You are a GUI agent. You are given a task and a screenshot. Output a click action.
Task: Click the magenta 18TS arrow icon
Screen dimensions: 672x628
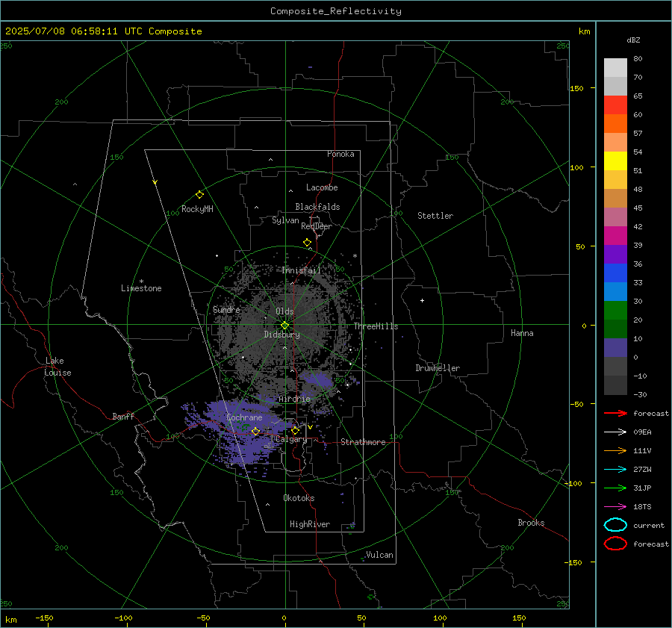(x=615, y=507)
